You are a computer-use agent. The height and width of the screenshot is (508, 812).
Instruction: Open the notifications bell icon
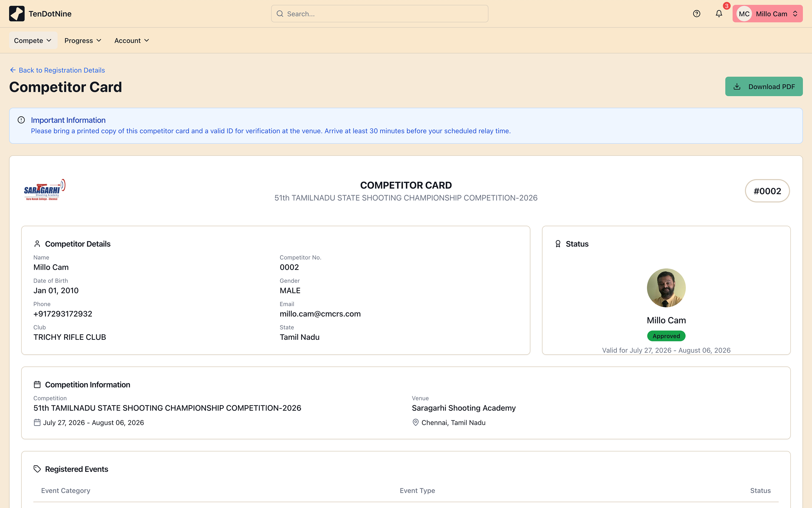719,14
